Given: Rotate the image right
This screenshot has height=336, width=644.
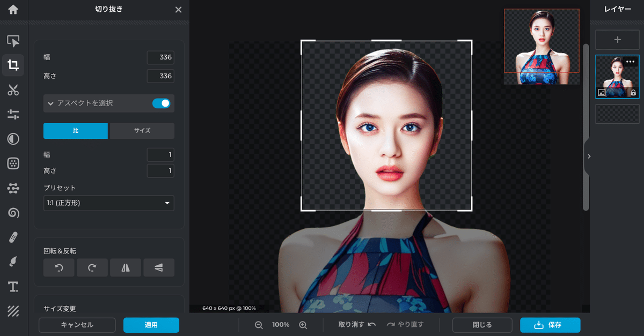Looking at the screenshot, I should (92, 267).
